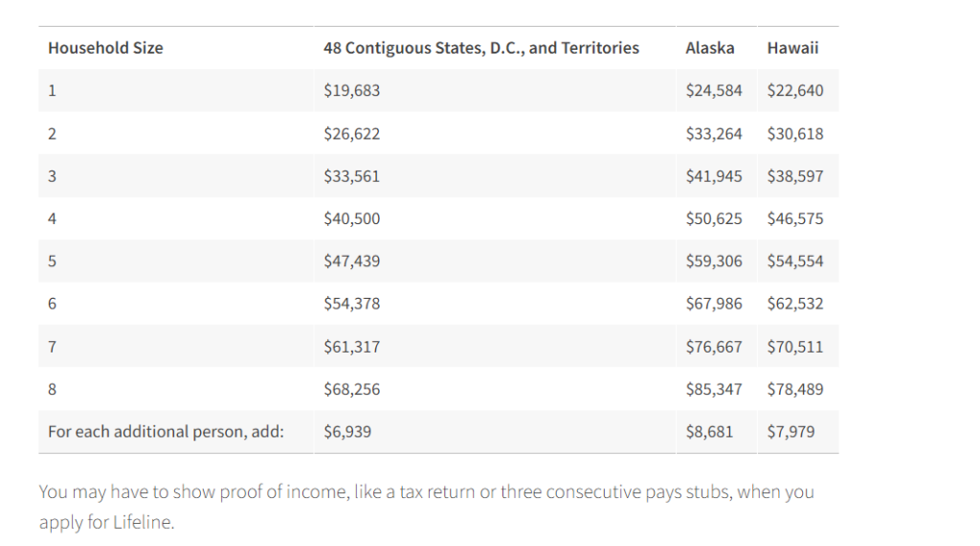The image size is (980, 546).
Task: Click the 48 Contiguous States column header
Action: pyautogui.click(x=480, y=47)
